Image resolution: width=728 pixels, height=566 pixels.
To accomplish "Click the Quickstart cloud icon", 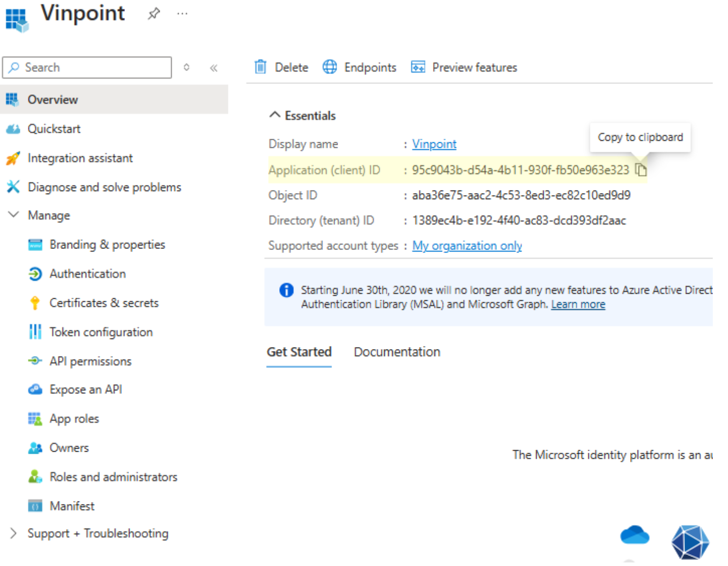I will [x=13, y=129].
